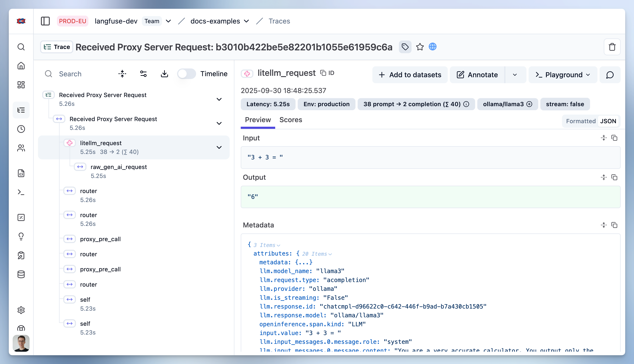Viewport: 634px width, 364px height.
Task: Open the comments bubble icon
Action: tap(610, 75)
